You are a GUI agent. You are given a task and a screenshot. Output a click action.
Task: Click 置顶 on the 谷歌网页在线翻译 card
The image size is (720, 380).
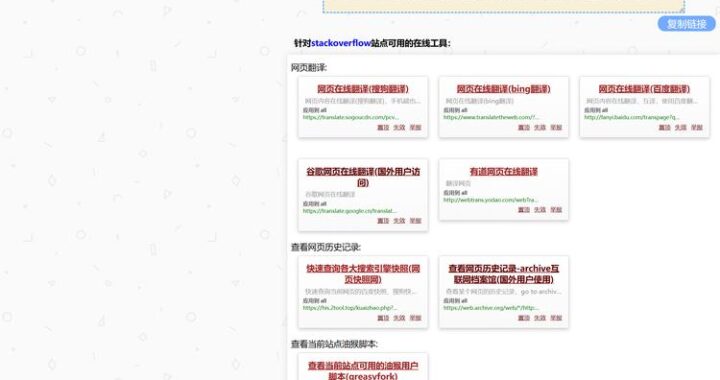(x=383, y=221)
